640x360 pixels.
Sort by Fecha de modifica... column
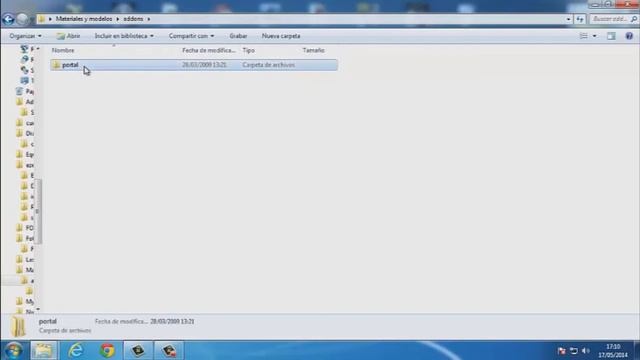point(209,50)
